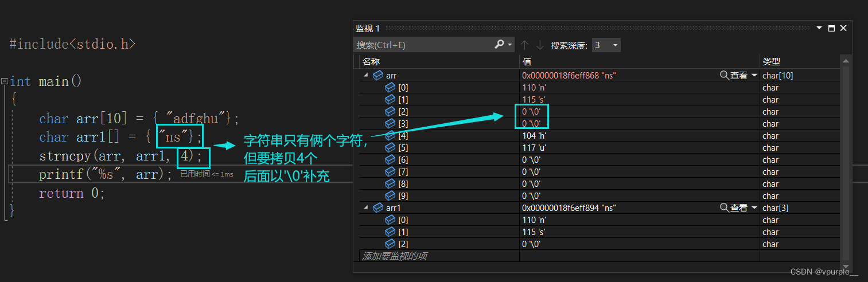
Task: Click the cube icon beside arr1 variable
Action: pyautogui.click(x=378, y=207)
